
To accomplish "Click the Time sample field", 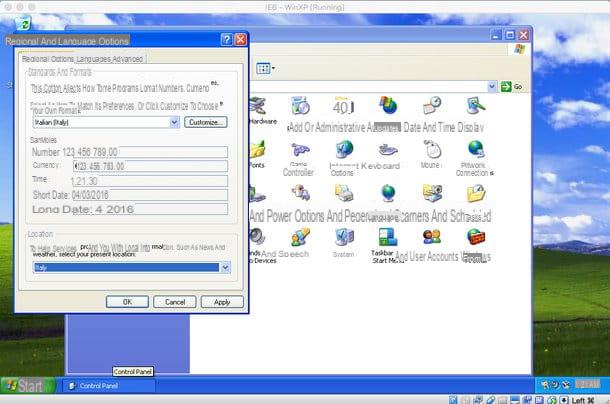I will point(149,181).
